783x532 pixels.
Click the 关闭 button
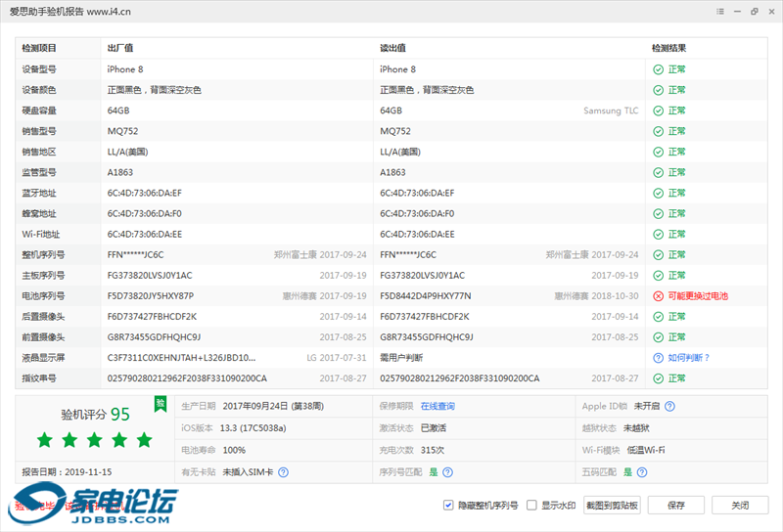[740, 505]
